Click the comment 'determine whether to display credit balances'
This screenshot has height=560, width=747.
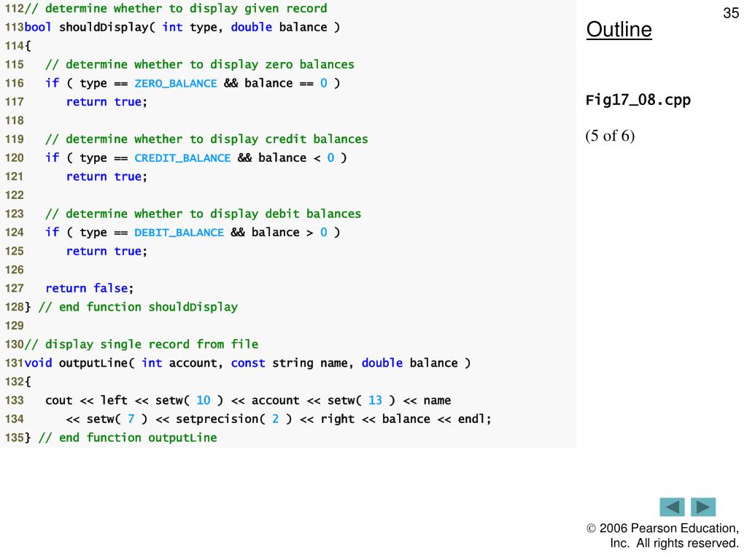pyautogui.click(x=206, y=139)
